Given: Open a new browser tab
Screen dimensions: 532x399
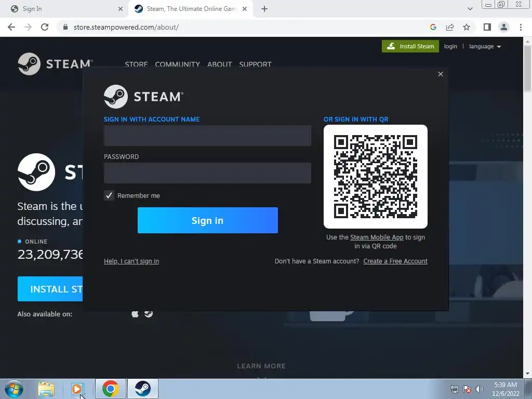Looking at the screenshot, I should click(x=264, y=9).
